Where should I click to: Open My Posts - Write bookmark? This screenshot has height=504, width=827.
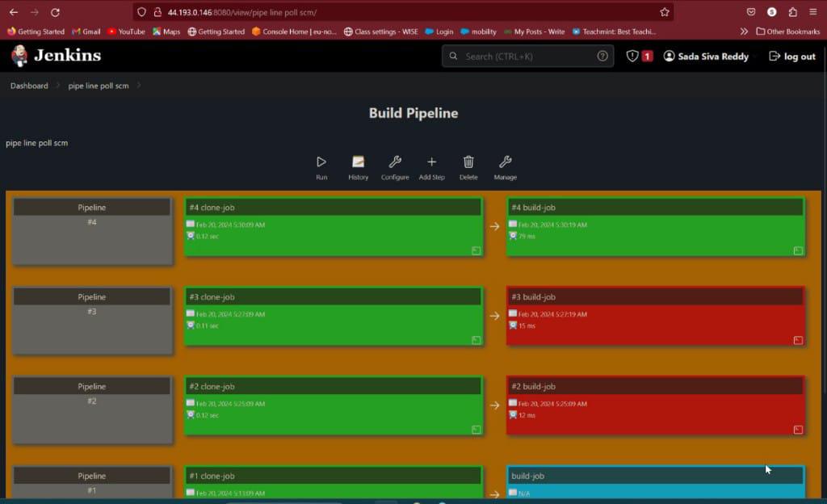pos(535,31)
